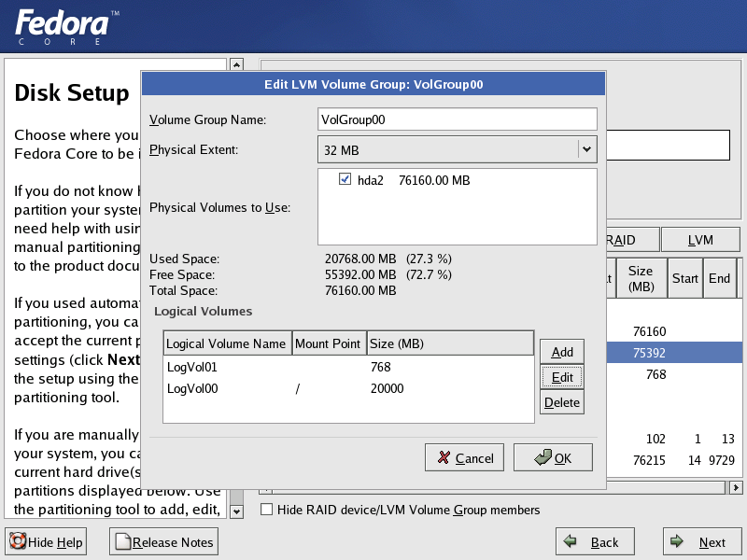Click the Total Space value 76160.00 MB
747x560 pixels.
click(x=360, y=290)
